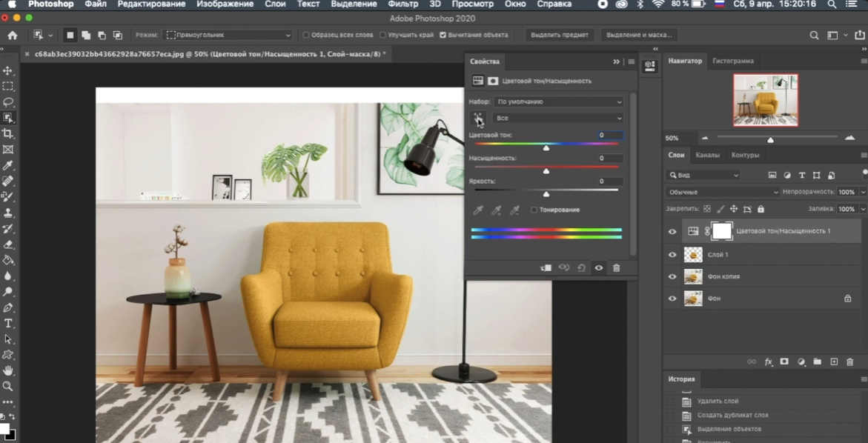Hide the Слой 1 layer
The width and height of the screenshot is (868, 443).
pyautogui.click(x=672, y=255)
